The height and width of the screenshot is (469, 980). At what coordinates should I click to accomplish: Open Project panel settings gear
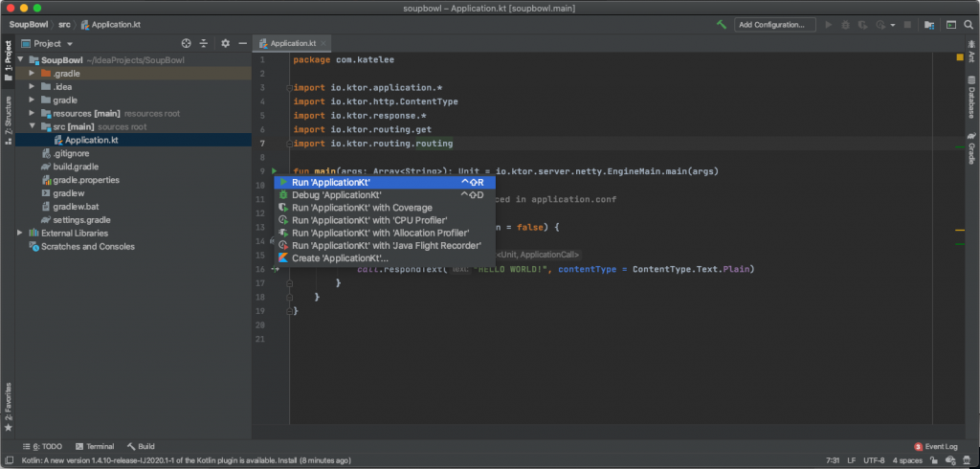click(x=225, y=43)
